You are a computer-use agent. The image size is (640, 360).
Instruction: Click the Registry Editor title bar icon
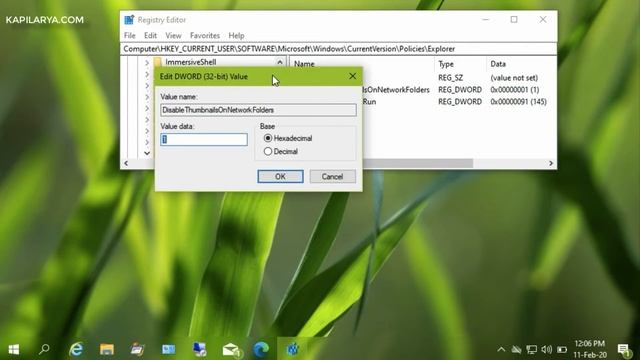click(x=129, y=20)
